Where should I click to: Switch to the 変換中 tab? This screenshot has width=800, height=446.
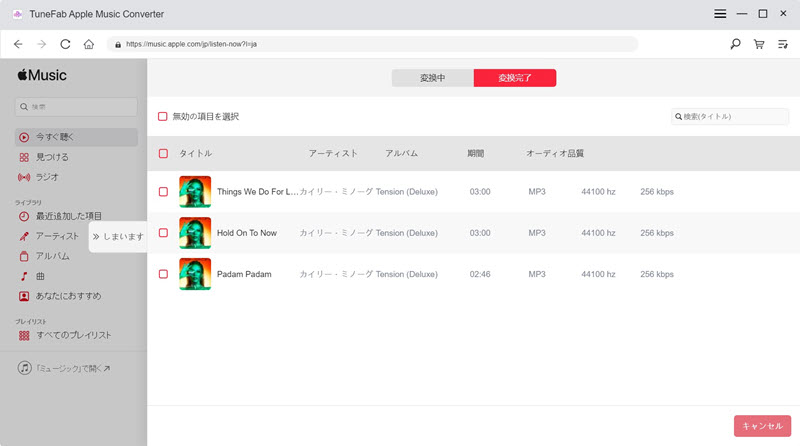(x=433, y=78)
